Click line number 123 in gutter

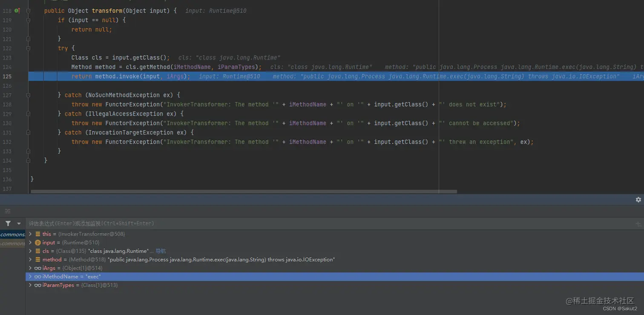click(x=7, y=58)
